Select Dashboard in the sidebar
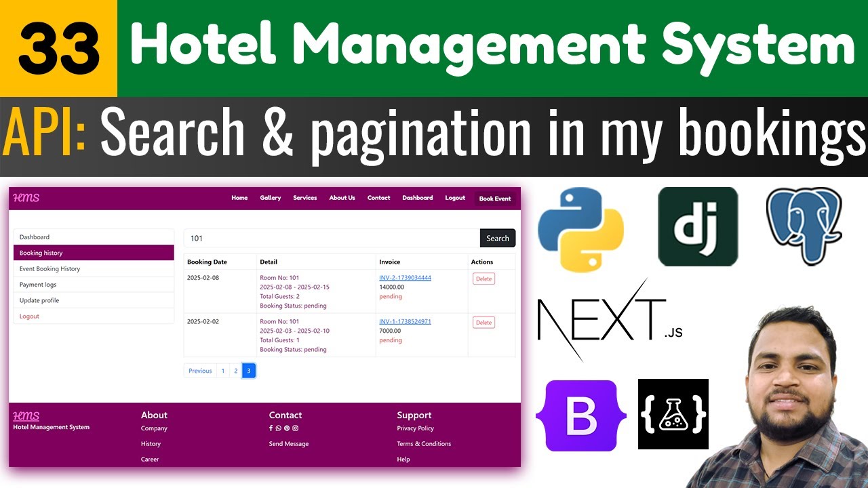868x488 pixels. (x=94, y=237)
